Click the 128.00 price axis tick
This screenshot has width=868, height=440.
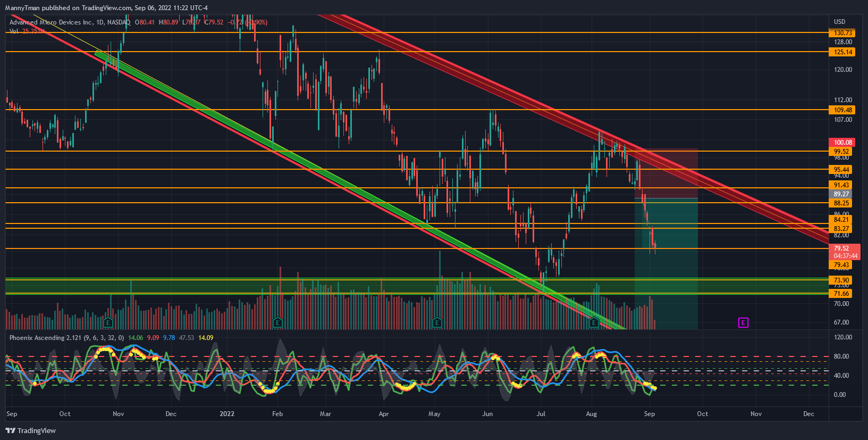click(843, 42)
